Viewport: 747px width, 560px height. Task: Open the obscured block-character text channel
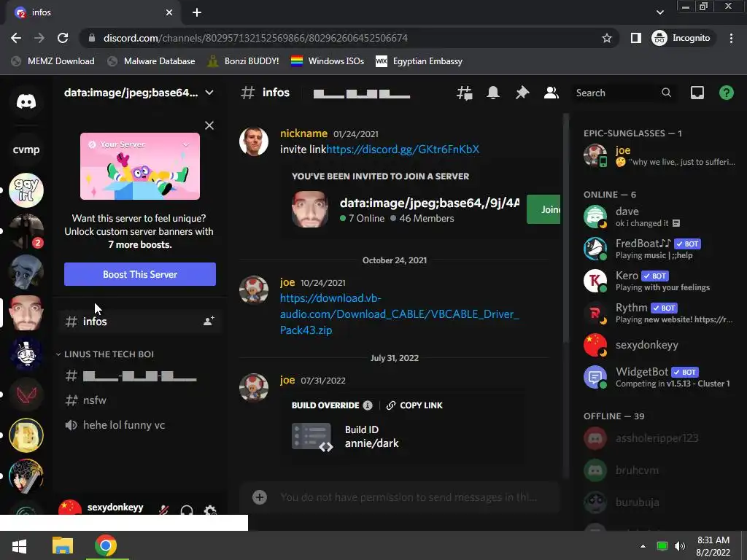click(x=140, y=376)
